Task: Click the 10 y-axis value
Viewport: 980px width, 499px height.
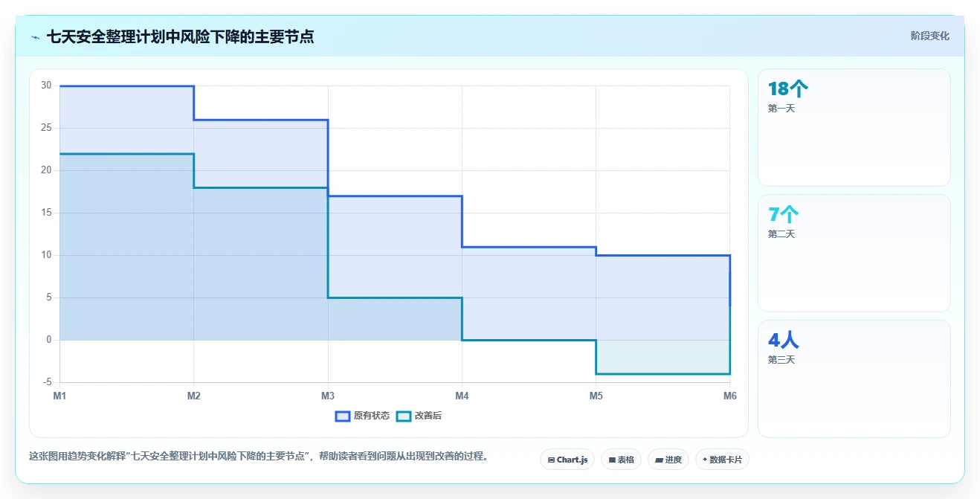Action: click(46, 255)
